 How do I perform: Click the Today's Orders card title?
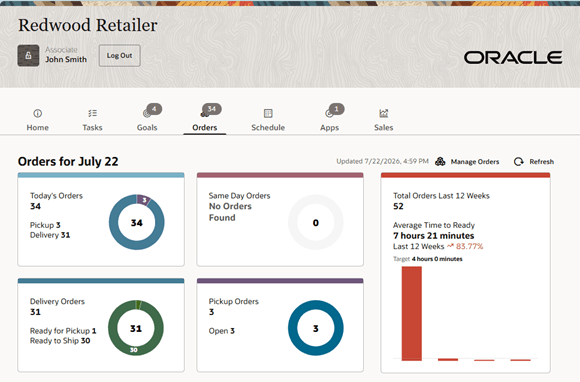click(x=56, y=196)
